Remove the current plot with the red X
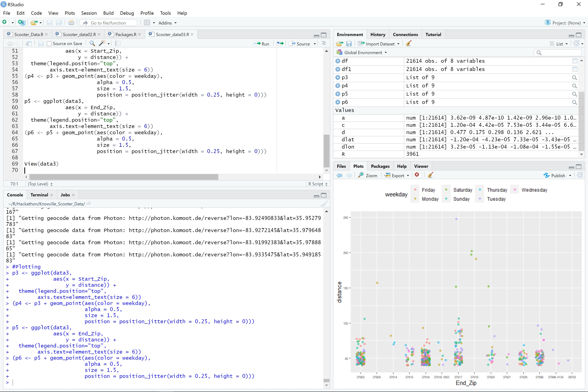Image resolution: width=588 pixels, height=392 pixels. click(417, 175)
